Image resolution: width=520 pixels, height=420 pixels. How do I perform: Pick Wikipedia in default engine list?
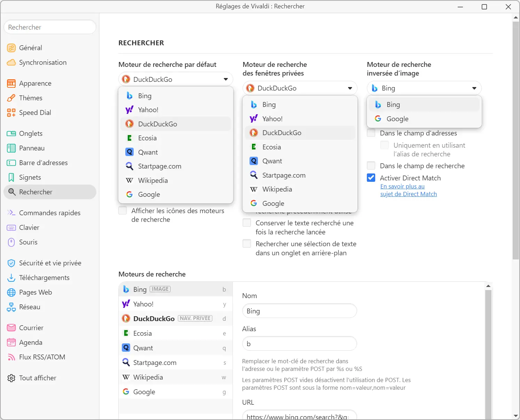click(x=176, y=180)
